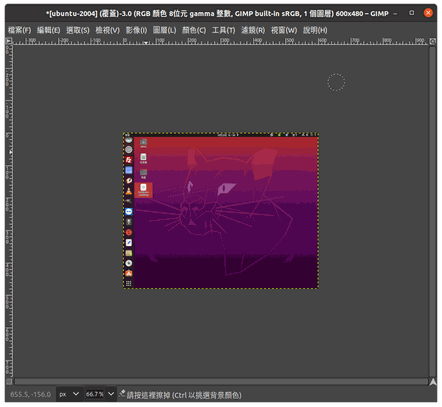The height and width of the screenshot is (407, 442).
Task: Open the 檔案(F) menu
Action: tap(19, 30)
